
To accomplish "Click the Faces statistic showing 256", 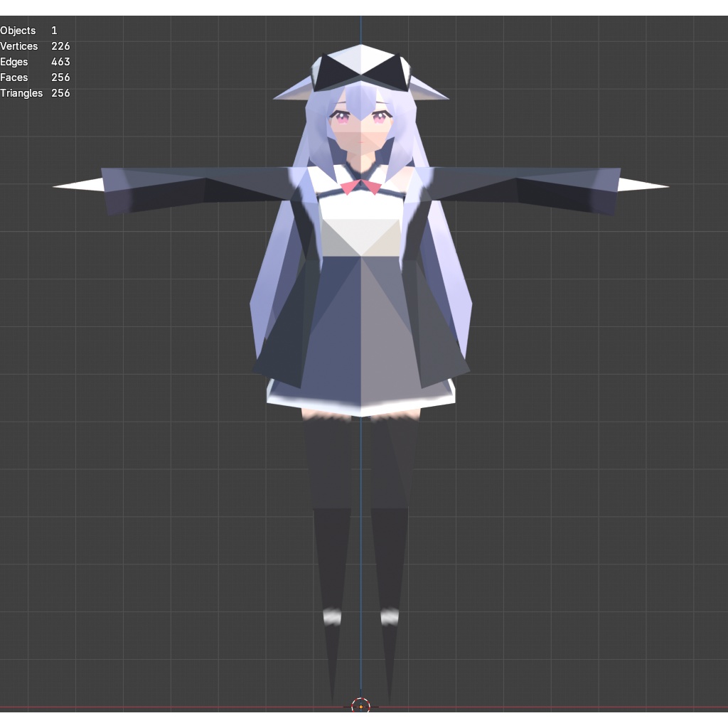I will coord(32,77).
